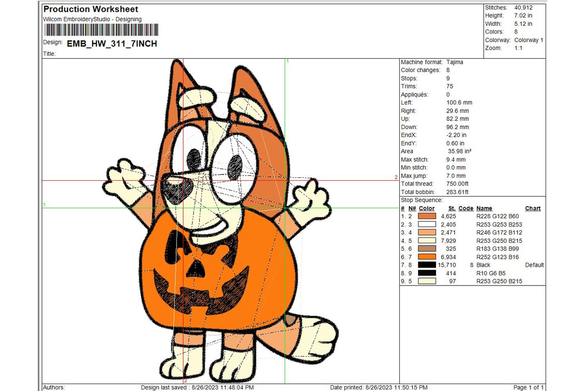Image resolution: width=588 pixels, height=391 pixels.
Task: Click the Height value 7.02 in
Action: coord(523,16)
